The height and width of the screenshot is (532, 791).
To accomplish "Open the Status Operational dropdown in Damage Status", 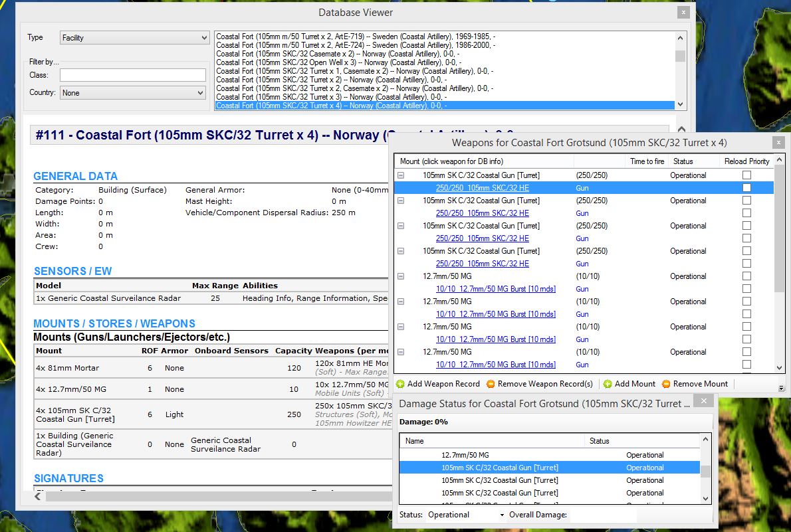I will point(466,515).
